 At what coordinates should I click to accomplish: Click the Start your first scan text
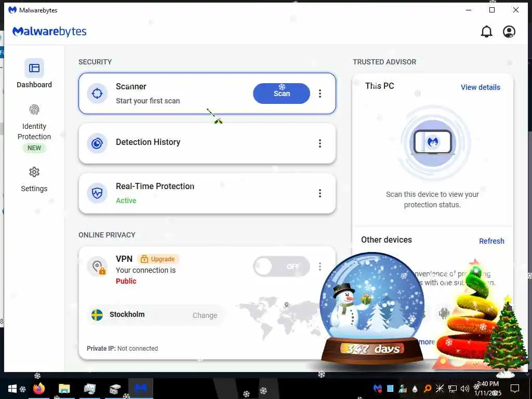(148, 101)
